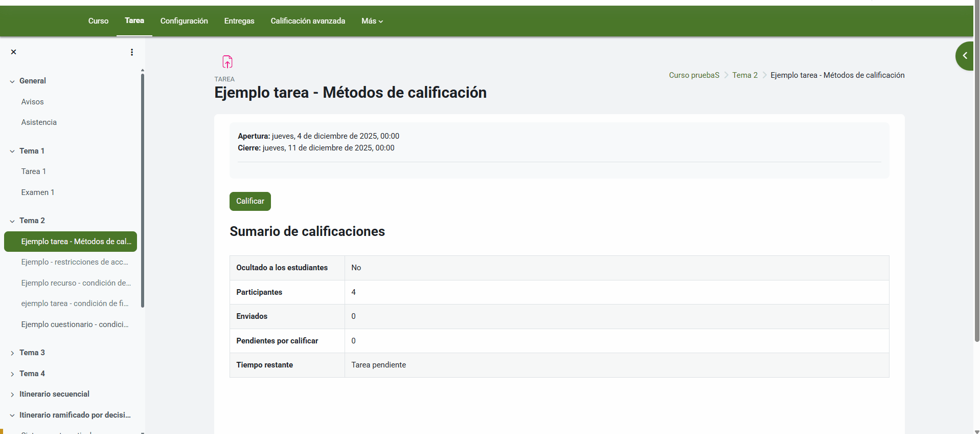Viewport: 980px width, 434px height.
Task: Navigate to Tema 2 breadcrumb link
Action: (745, 75)
